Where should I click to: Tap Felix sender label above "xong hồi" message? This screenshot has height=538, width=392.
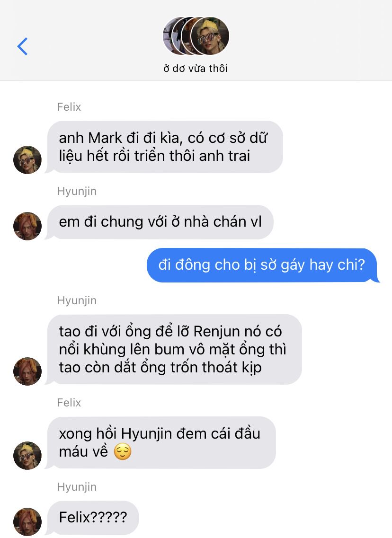tap(69, 403)
